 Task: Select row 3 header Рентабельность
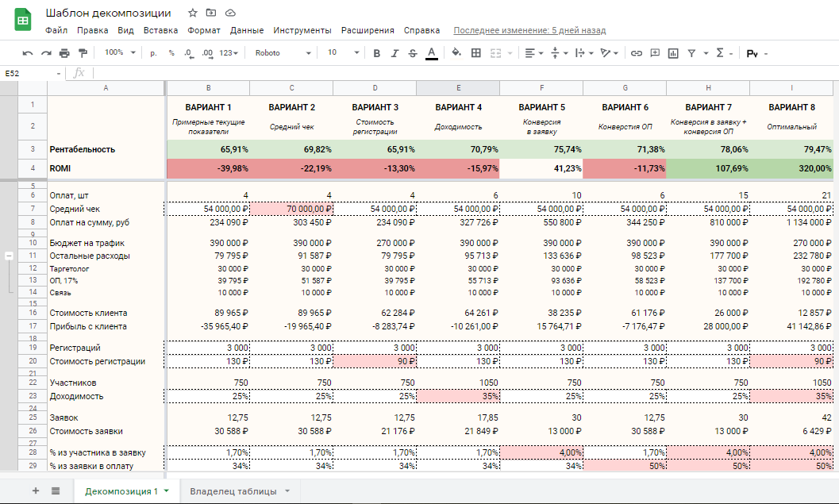(x=33, y=149)
